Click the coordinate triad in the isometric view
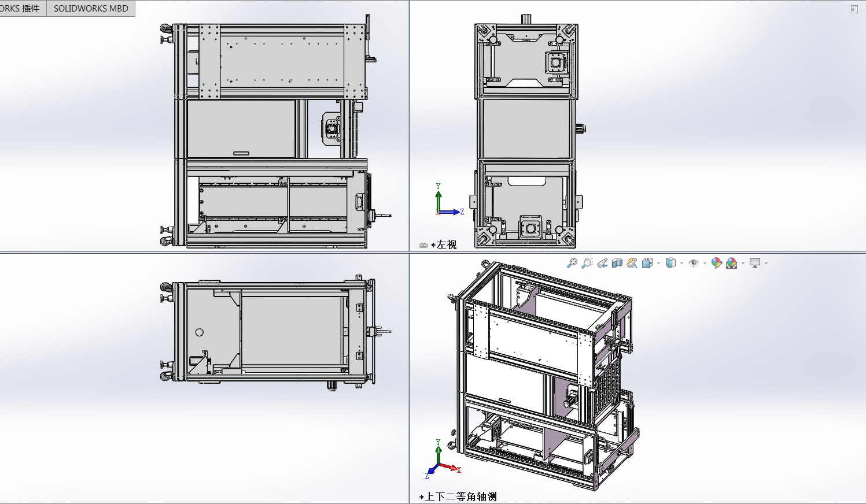 click(x=443, y=459)
